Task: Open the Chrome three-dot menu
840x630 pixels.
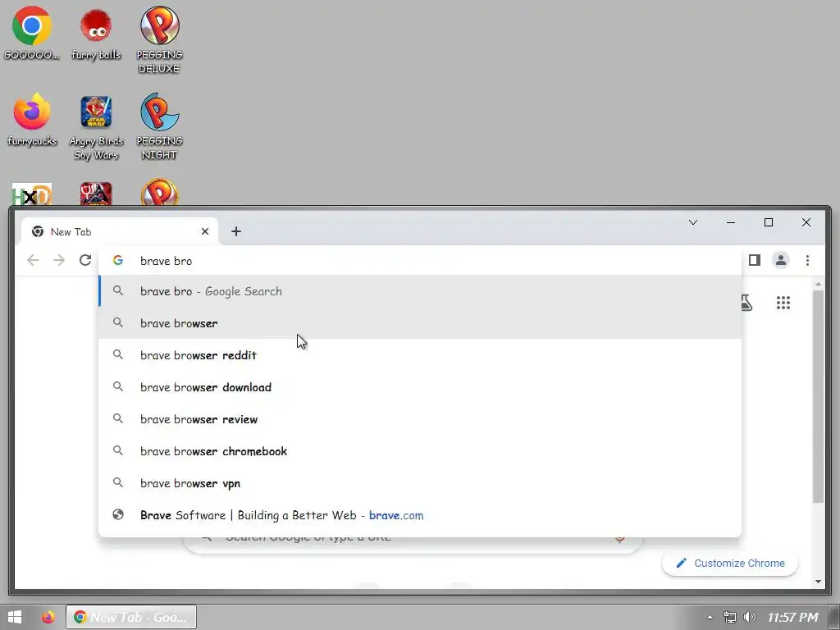Action: click(807, 260)
